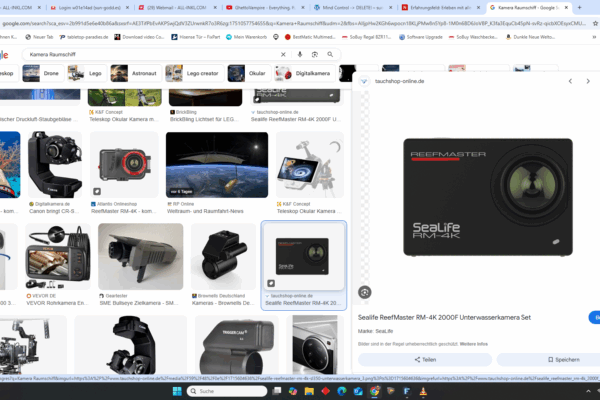Select the RP Online Weltraum news thumbnail

pyautogui.click(x=217, y=165)
